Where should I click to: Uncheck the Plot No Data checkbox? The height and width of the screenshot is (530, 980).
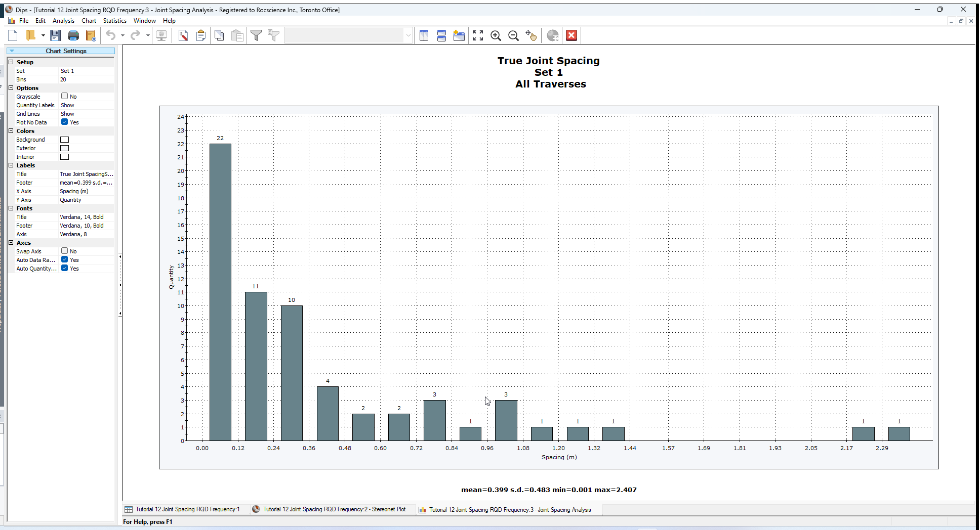pos(65,122)
